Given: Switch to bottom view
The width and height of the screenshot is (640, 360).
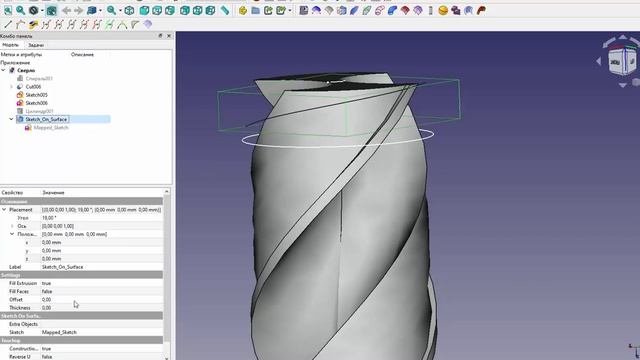Looking at the screenshot, I should point(198,11).
